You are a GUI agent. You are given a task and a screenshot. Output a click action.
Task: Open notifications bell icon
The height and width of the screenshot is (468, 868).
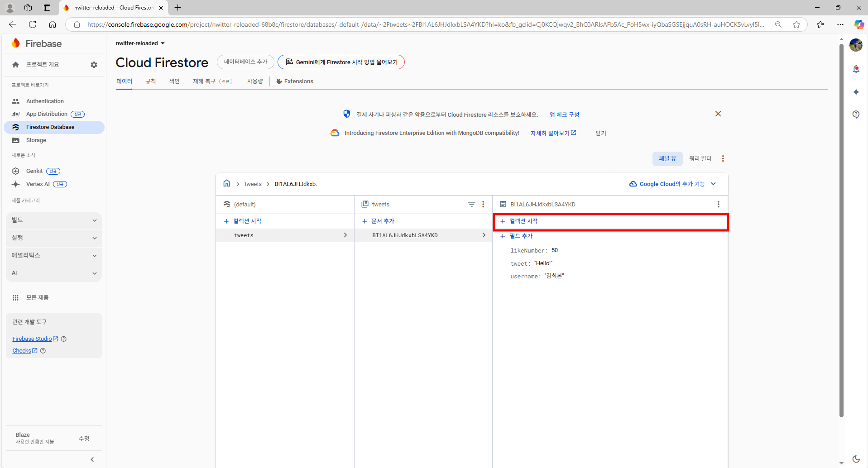[x=856, y=69]
